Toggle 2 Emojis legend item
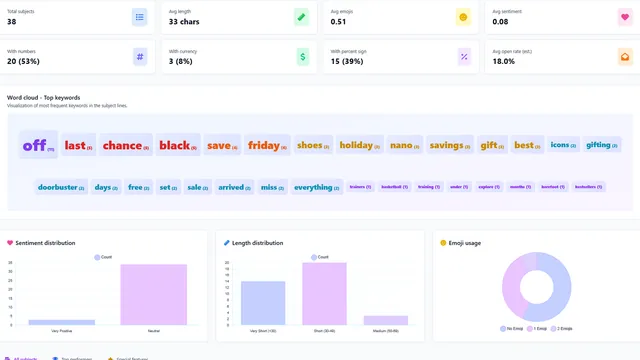 (562, 329)
